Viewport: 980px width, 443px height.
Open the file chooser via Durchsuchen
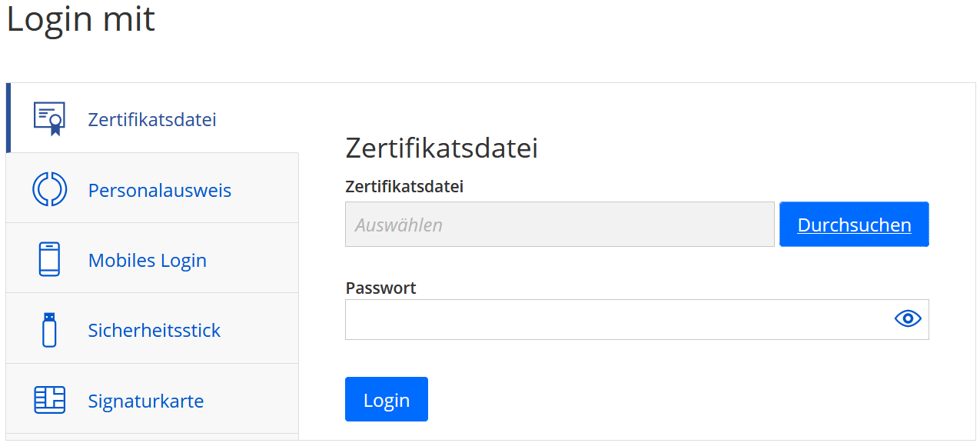[x=854, y=224]
